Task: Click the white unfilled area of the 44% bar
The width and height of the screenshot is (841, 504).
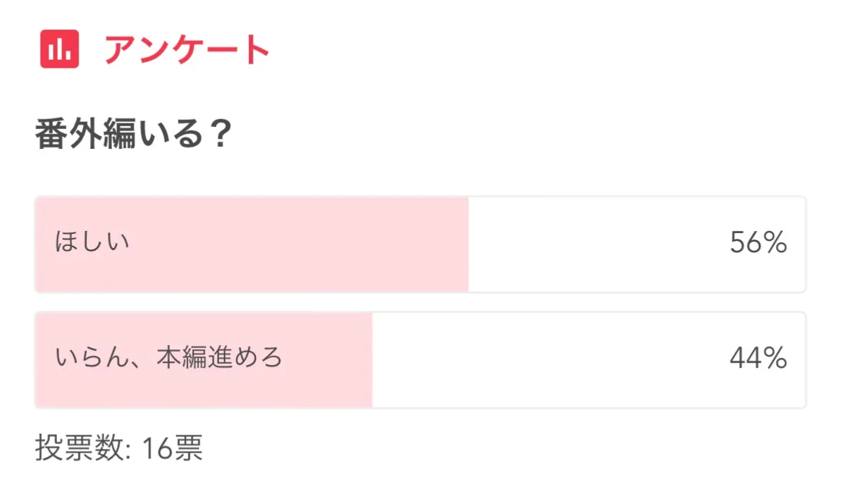Action: pos(542,359)
